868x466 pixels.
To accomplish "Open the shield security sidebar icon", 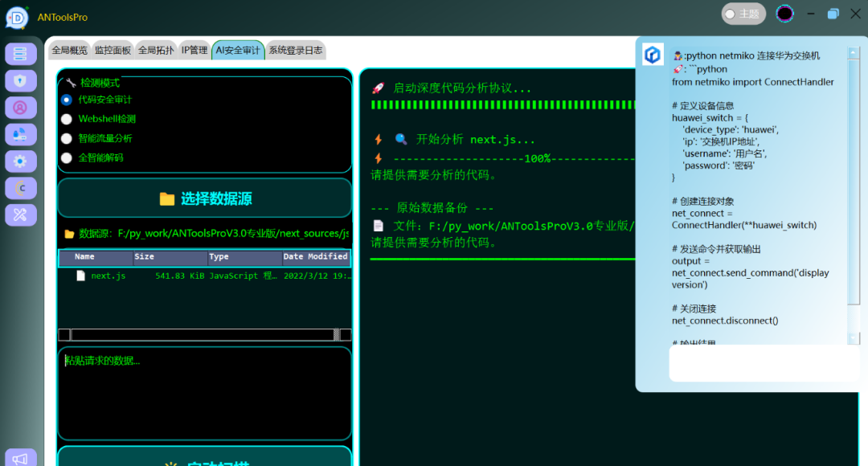I will [x=20, y=81].
